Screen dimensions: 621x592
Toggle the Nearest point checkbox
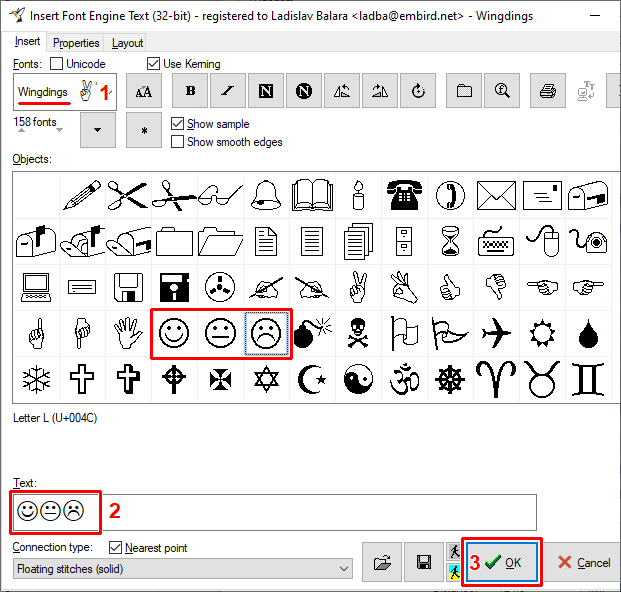(115, 548)
